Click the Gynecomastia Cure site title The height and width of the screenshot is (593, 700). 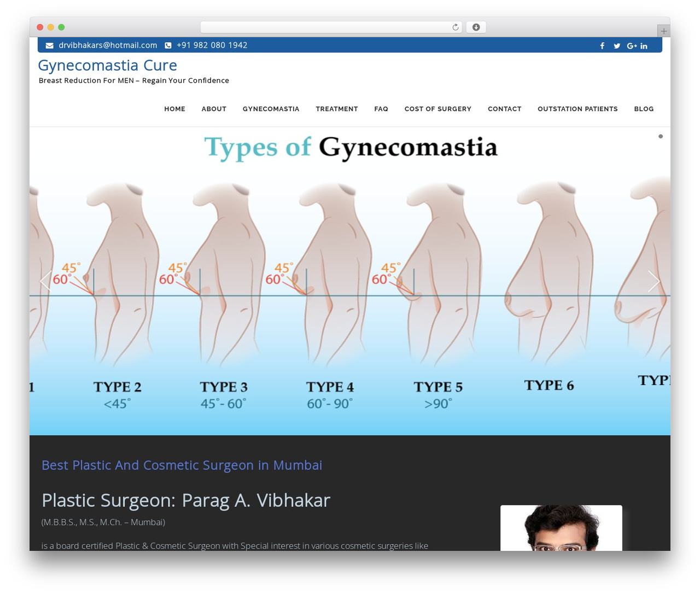tap(108, 65)
